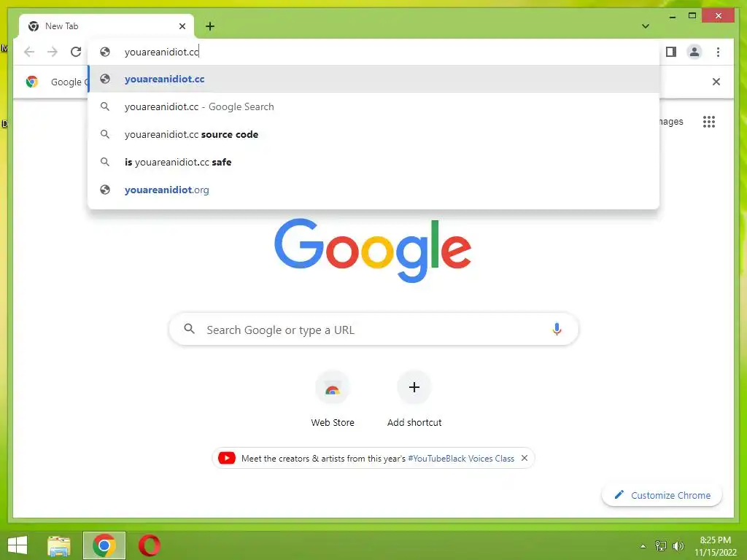This screenshot has height=560, width=747.
Task: Start voice search with the microphone
Action: coord(557,329)
